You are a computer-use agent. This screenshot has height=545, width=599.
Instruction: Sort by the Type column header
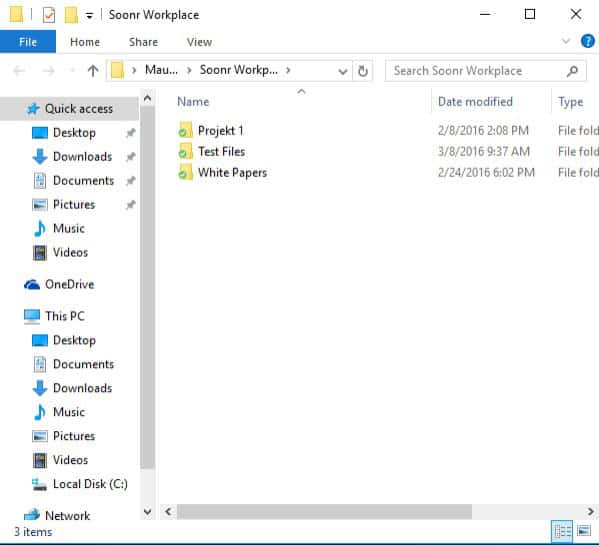point(570,102)
